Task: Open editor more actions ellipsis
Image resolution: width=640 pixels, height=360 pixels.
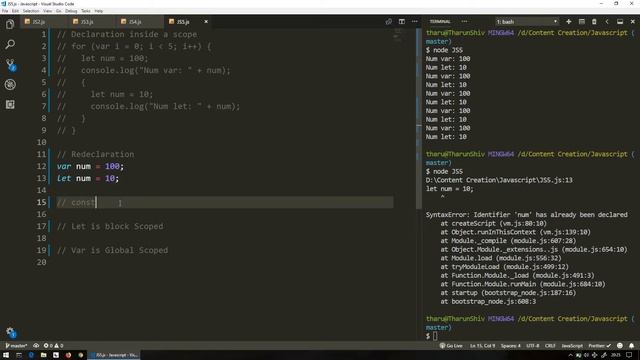Action: coord(415,22)
